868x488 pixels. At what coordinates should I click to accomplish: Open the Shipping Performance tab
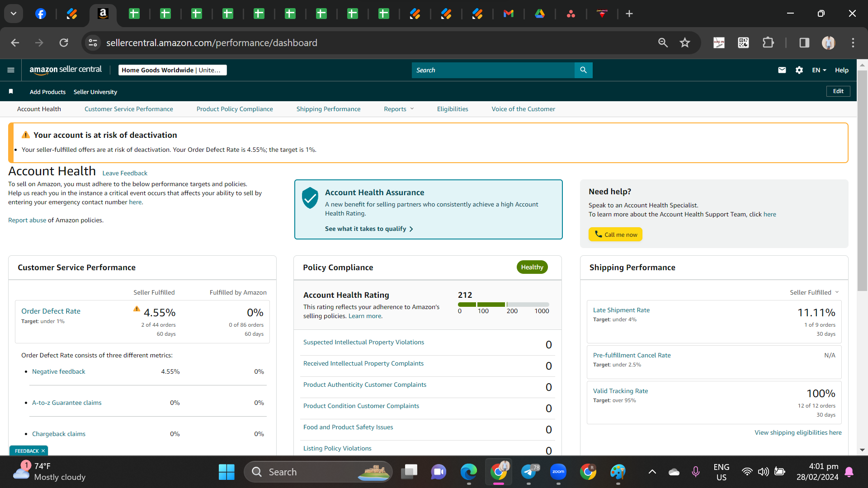point(329,109)
